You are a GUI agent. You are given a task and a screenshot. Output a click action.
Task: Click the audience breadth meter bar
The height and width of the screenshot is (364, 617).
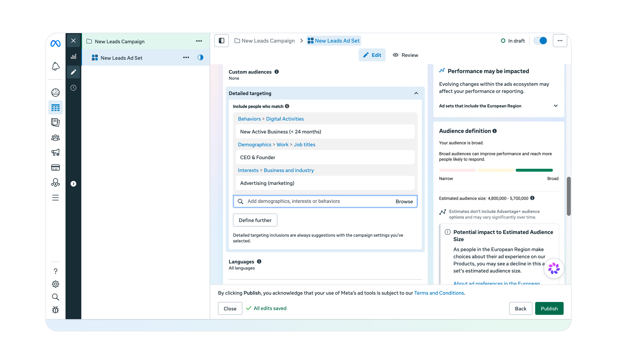pos(496,170)
